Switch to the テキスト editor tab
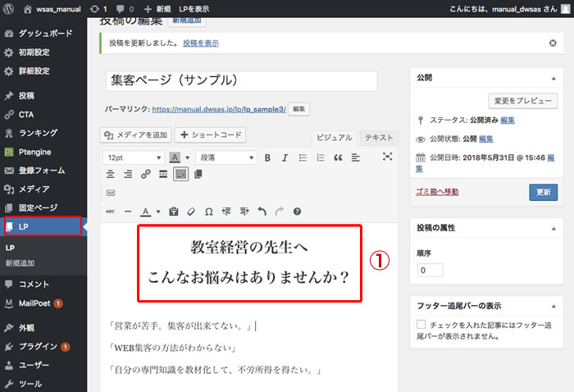Screen dimensions: 574x392 (378, 138)
